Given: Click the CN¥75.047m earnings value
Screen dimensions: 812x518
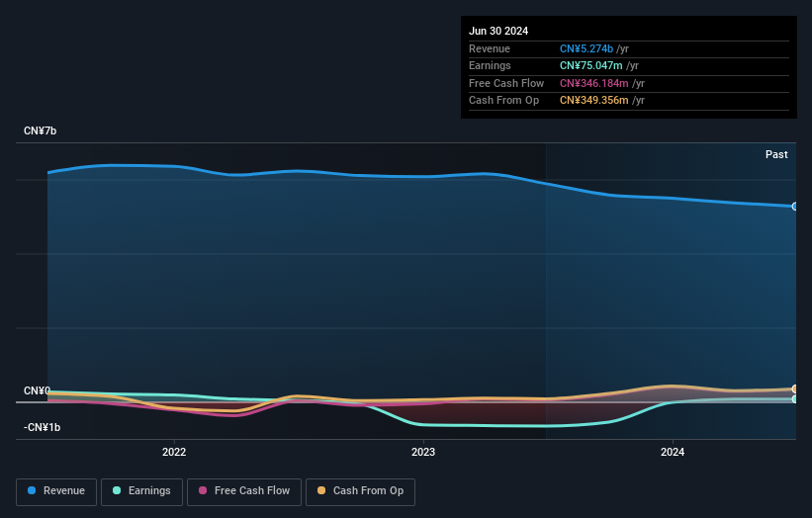Looking at the screenshot, I should (x=590, y=65).
